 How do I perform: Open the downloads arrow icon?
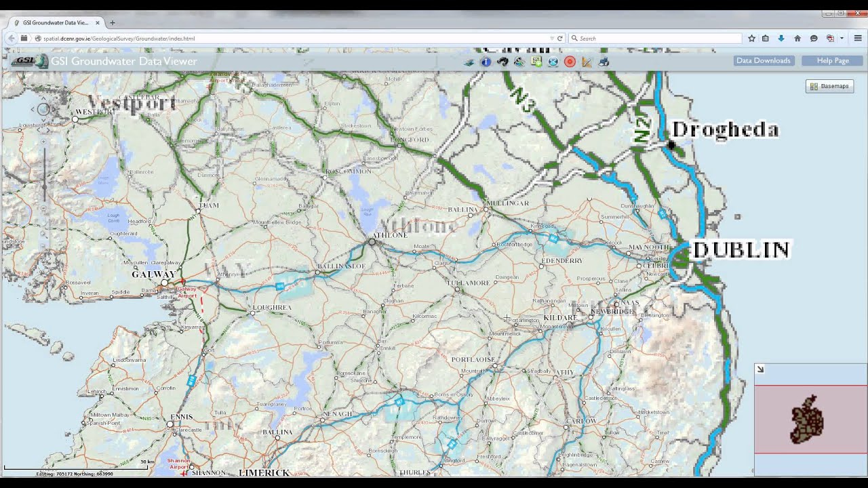point(781,39)
